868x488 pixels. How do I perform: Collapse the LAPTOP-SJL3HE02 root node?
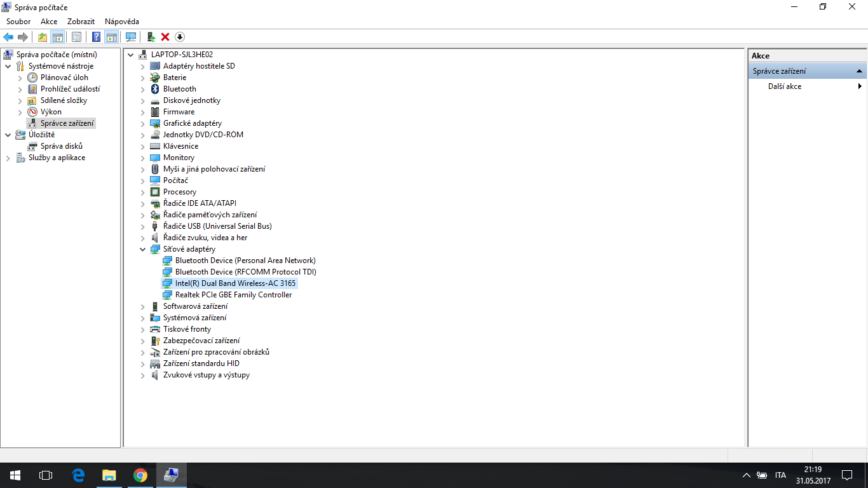(131, 55)
